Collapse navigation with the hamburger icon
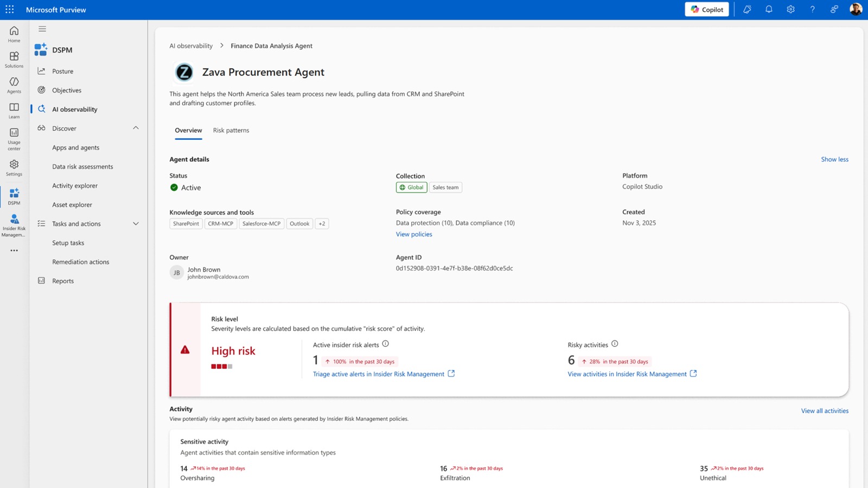Image resolution: width=868 pixels, height=488 pixels. point(42,29)
